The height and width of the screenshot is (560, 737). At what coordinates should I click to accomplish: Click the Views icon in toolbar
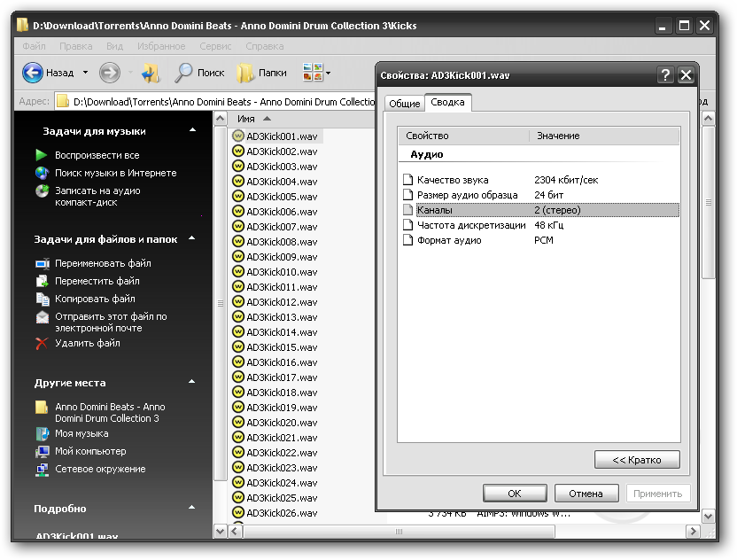pyautogui.click(x=312, y=73)
